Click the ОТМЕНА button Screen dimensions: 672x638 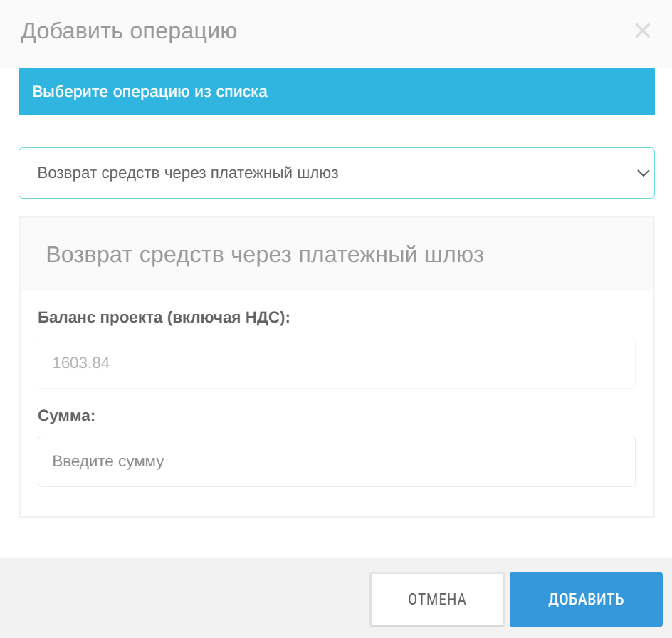[437, 600]
